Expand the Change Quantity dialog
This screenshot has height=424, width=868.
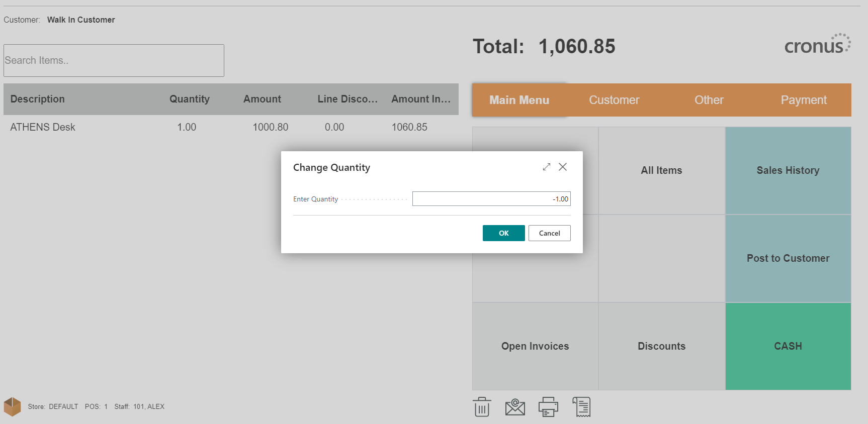547,167
